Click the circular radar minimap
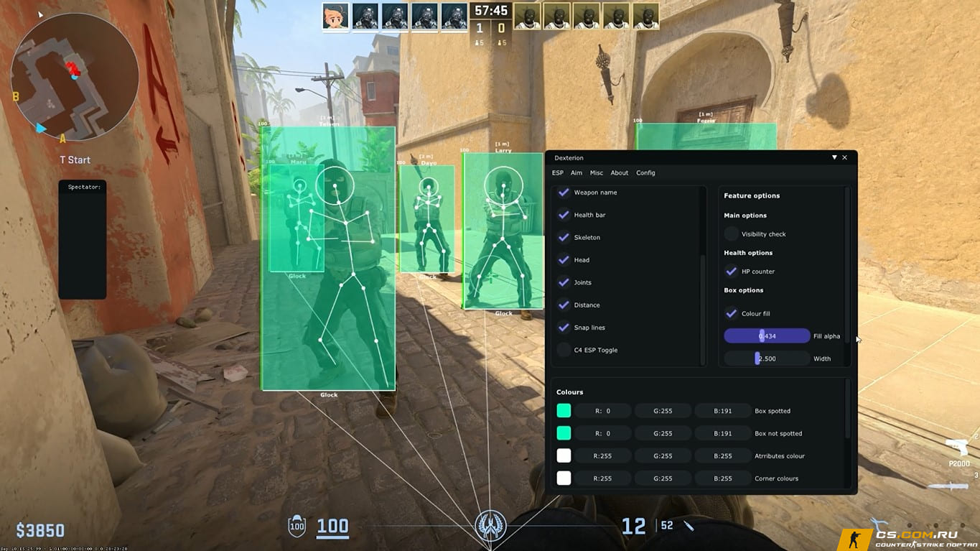The image size is (980, 551). pyautogui.click(x=75, y=76)
